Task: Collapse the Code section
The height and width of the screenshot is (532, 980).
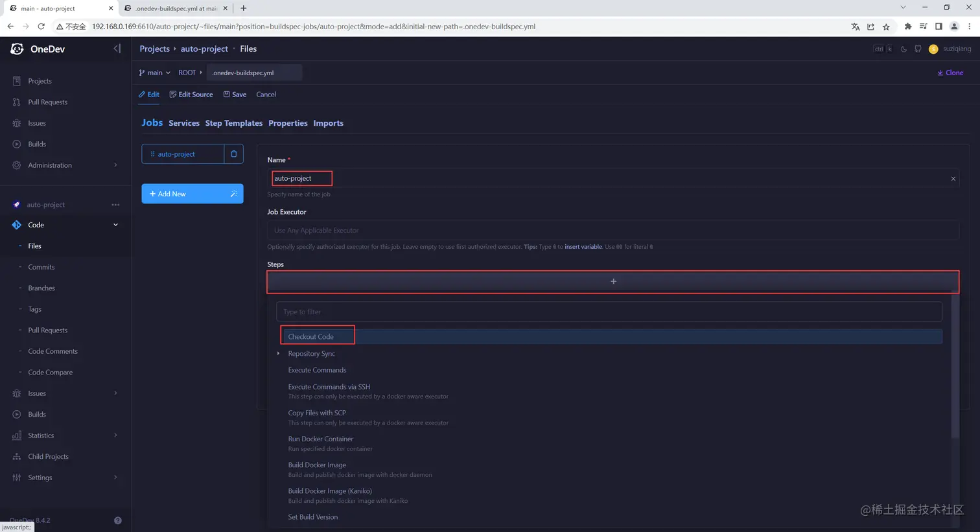Action: coord(116,225)
